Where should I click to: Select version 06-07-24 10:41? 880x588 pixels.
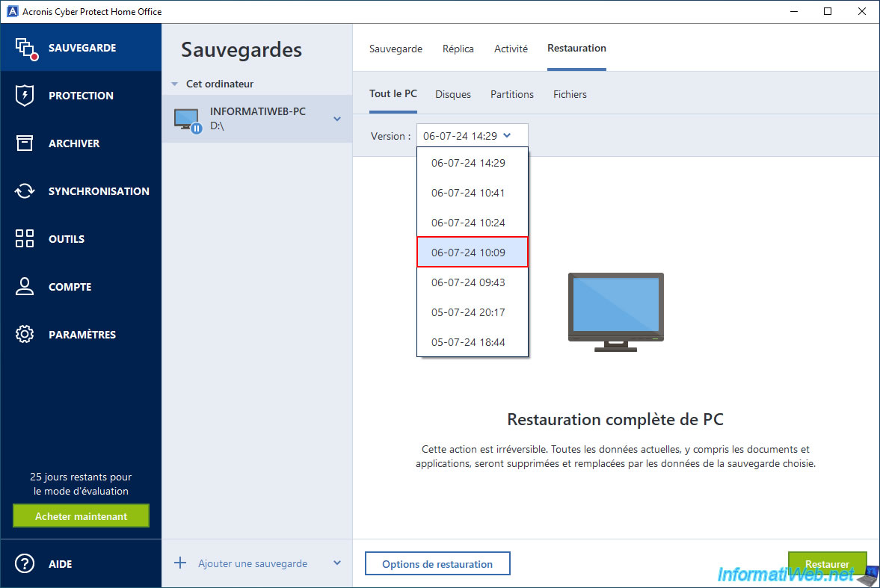(x=472, y=193)
